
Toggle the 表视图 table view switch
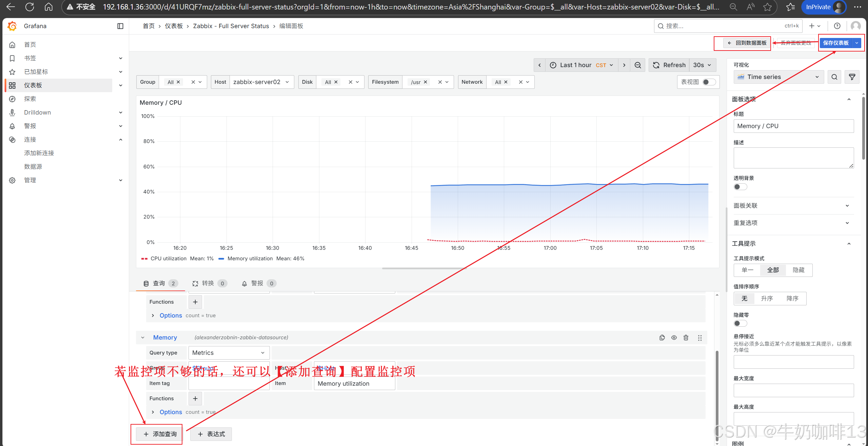click(709, 82)
